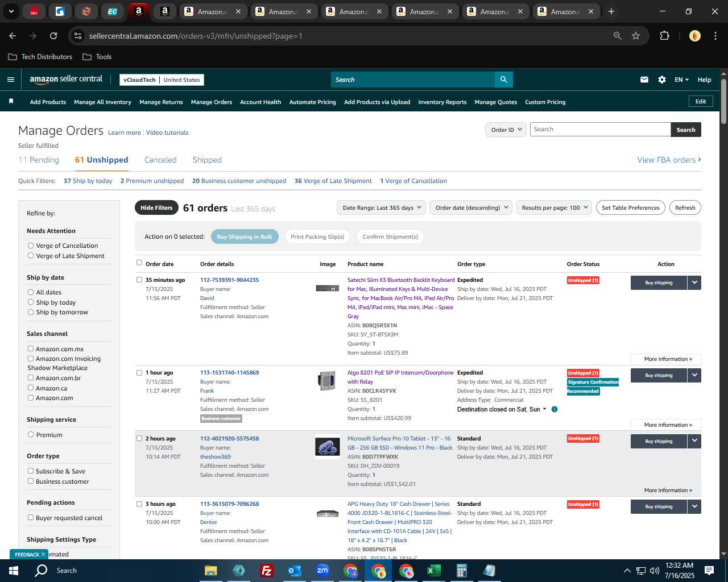
Task: Open the notifications icon in system tray
Action: pos(709,571)
